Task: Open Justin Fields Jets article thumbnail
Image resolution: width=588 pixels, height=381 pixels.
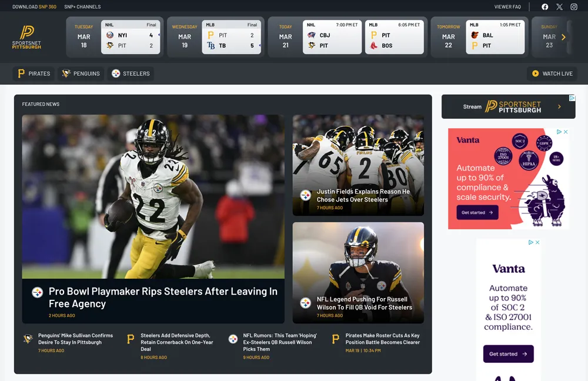Action: click(x=358, y=165)
